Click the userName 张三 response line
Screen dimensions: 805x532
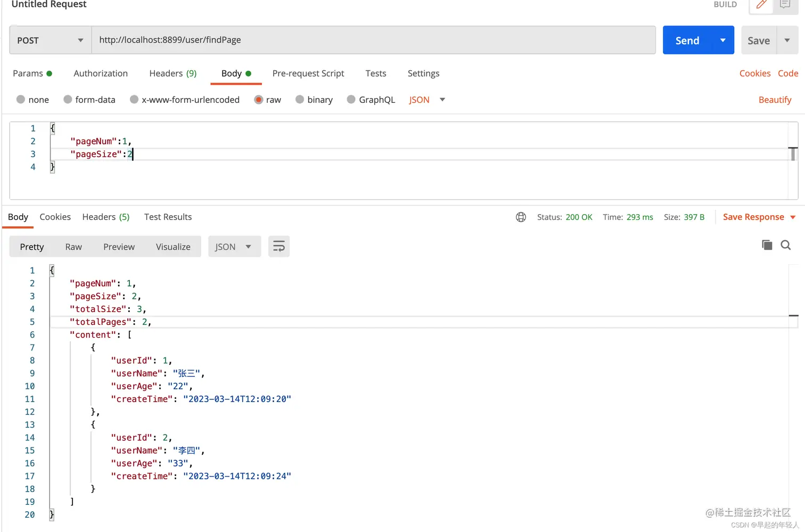tap(158, 373)
